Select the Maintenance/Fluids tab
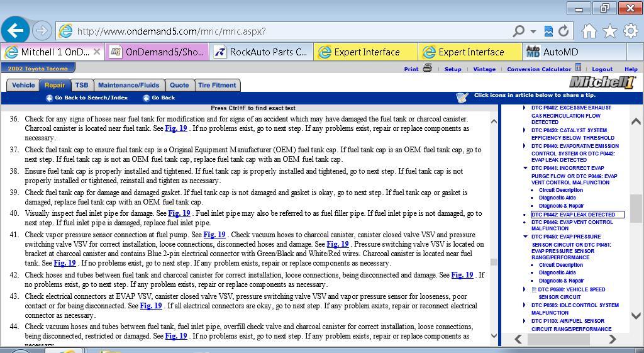 (128, 85)
